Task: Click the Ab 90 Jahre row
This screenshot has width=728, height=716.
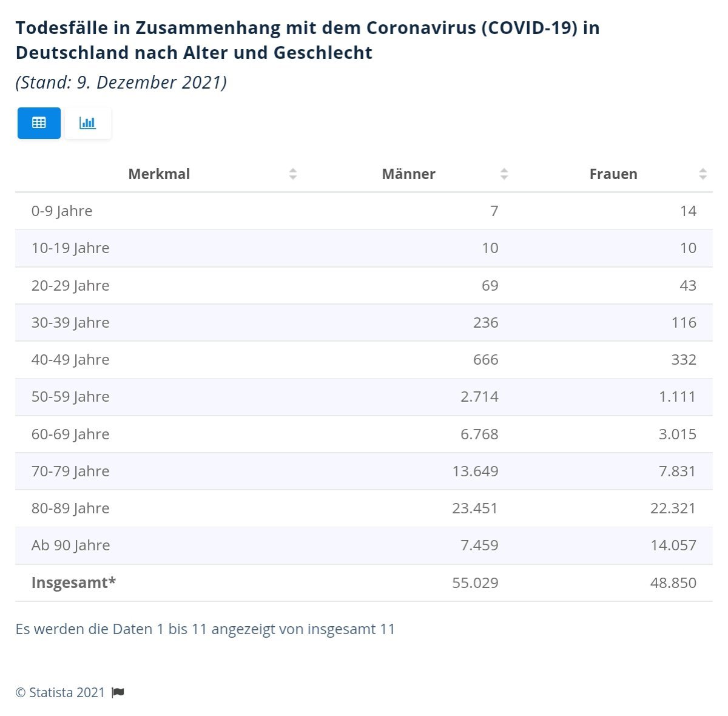Action: click(364, 545)
